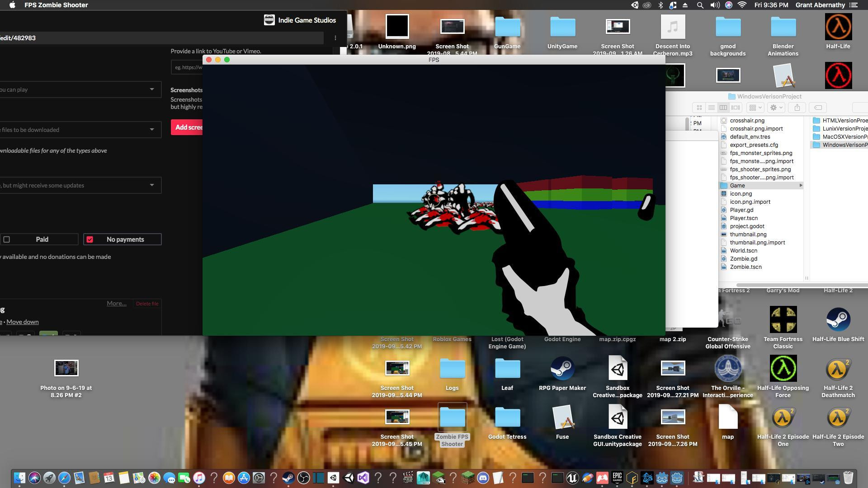Toggle the No payments option

pyautogui.click(x=123, y=239)
